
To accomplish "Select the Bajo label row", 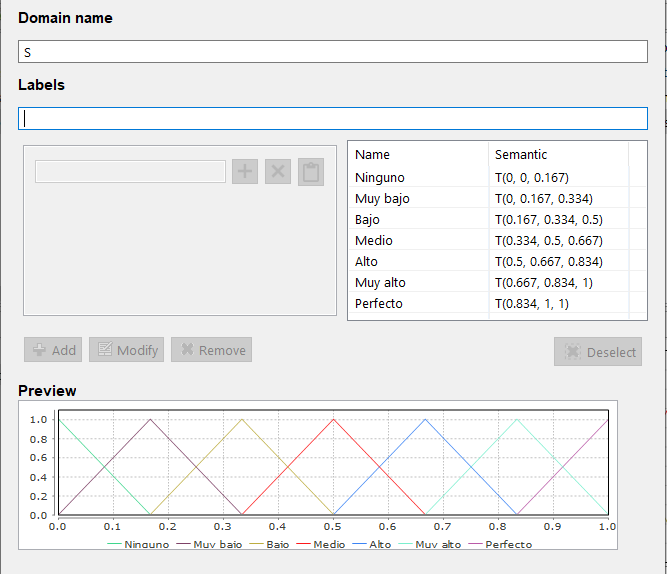I will [x=420, y=219].
